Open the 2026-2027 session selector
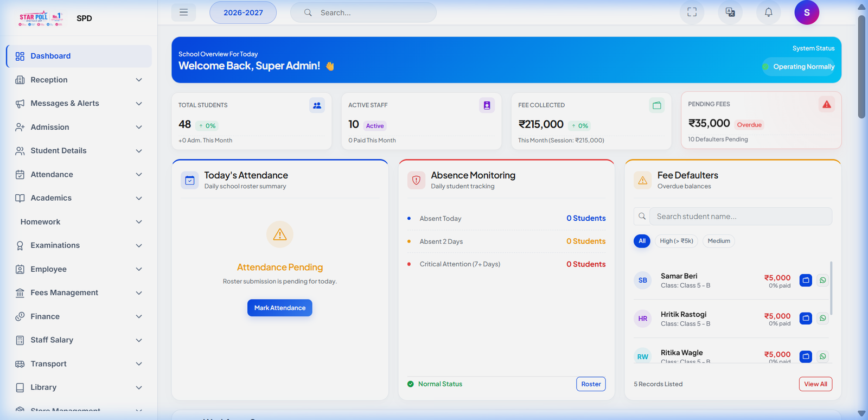Screen dimensions: 868x420 pos(243,12)
